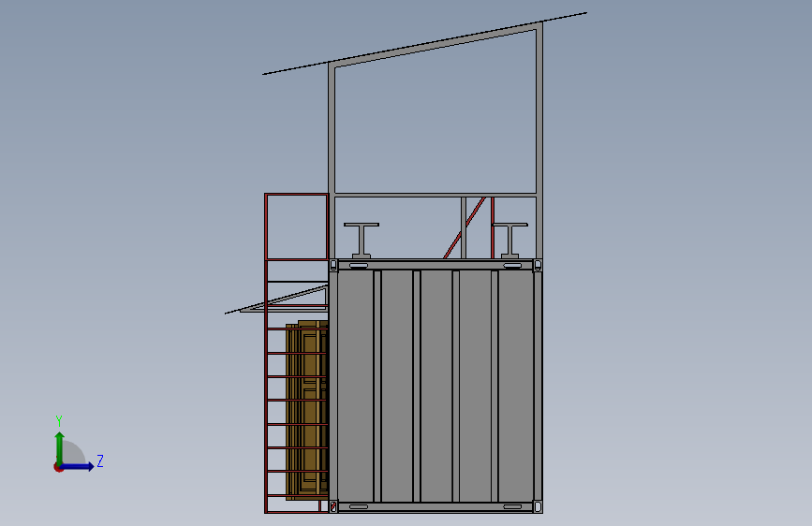
Task: Select the left I-beam support on container roof
Action: 362,241
